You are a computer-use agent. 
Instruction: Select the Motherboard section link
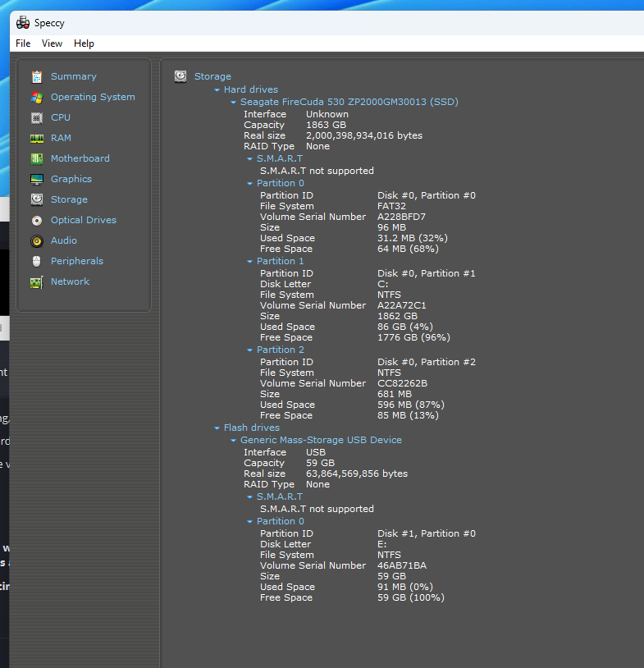tap(80, 158)
